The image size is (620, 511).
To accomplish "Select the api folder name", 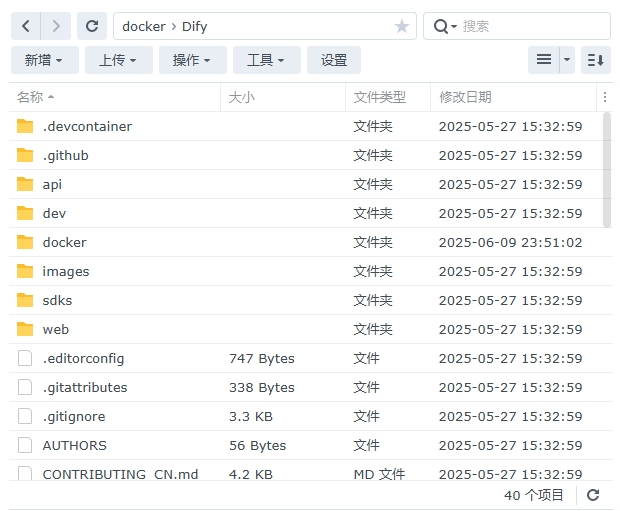I will (52, 185).
